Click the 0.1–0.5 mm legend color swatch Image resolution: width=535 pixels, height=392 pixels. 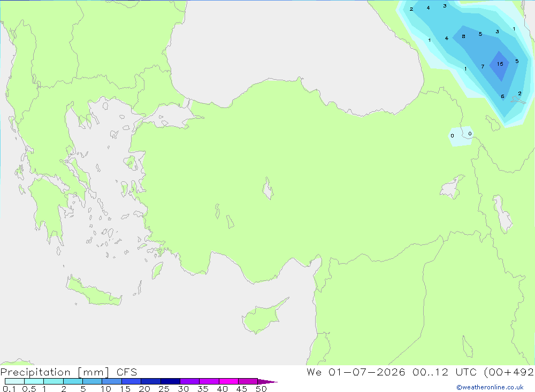(14, 381)
